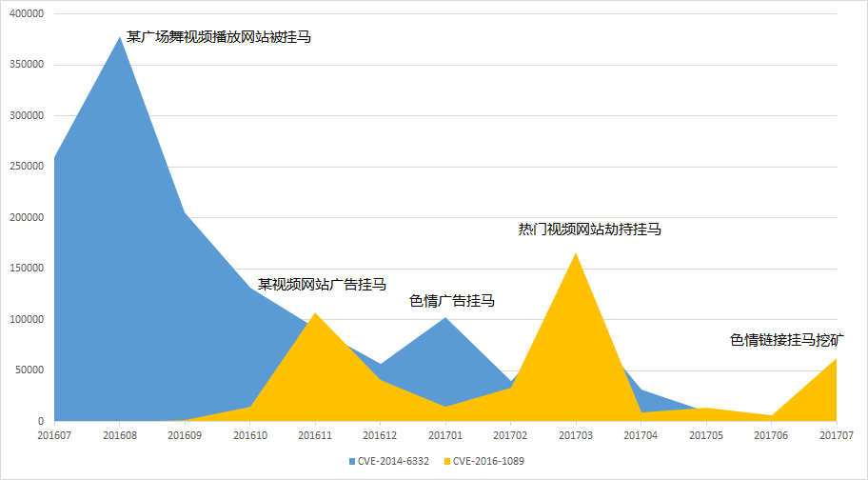Click the yellow CVE-2016-1089 legend swatch
Screen dimensions: 868x480
point(447,461)
